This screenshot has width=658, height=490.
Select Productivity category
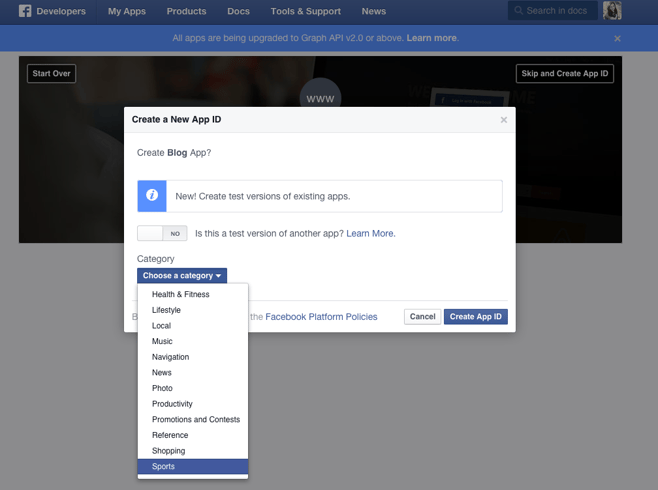(x=193, y=404)
